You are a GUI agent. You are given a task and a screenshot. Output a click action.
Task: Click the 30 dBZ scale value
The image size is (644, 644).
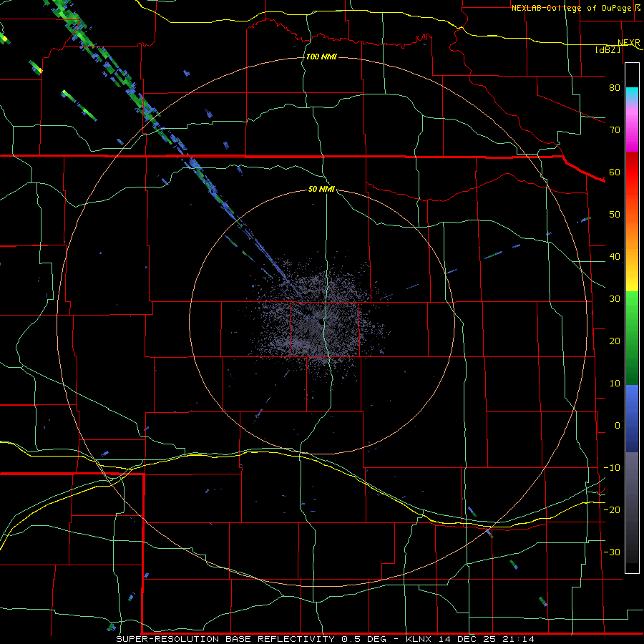pyautogui.click(x=615, y=298)
